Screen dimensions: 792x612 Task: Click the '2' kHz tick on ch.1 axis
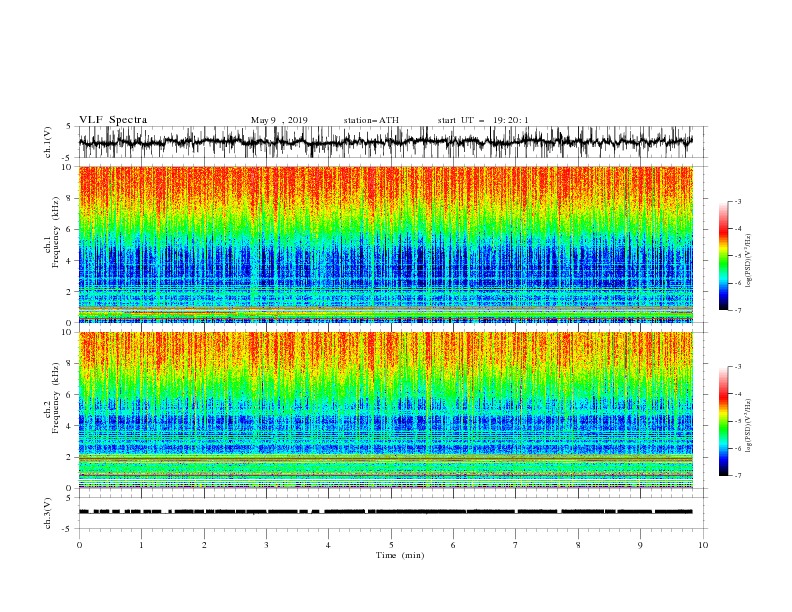coord(70,292)
